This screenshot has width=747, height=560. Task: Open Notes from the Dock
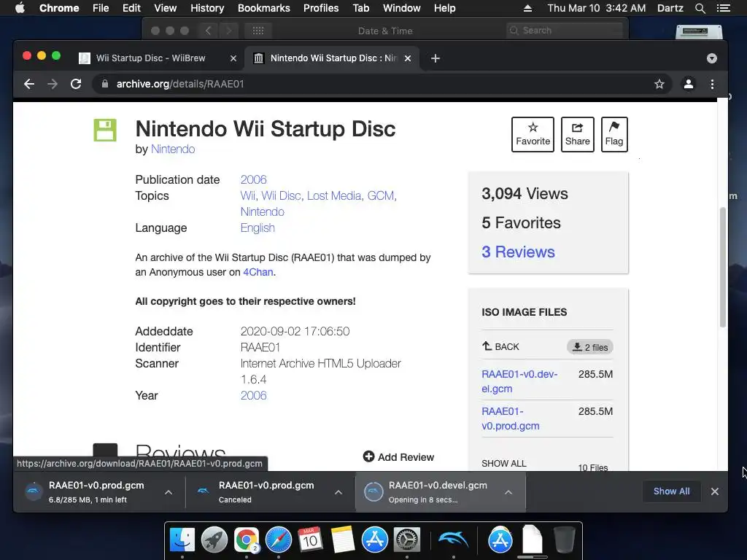click(342, 540)
